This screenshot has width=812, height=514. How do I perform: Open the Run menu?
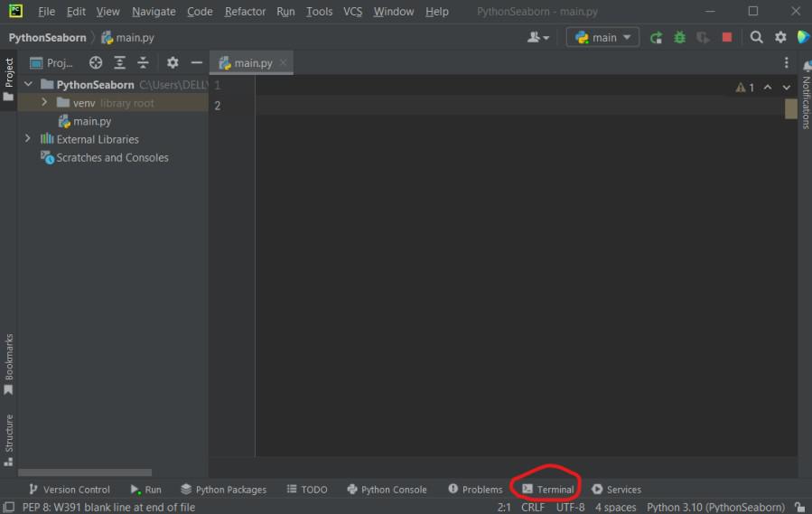pyautogui.click(x=285, y=12)
